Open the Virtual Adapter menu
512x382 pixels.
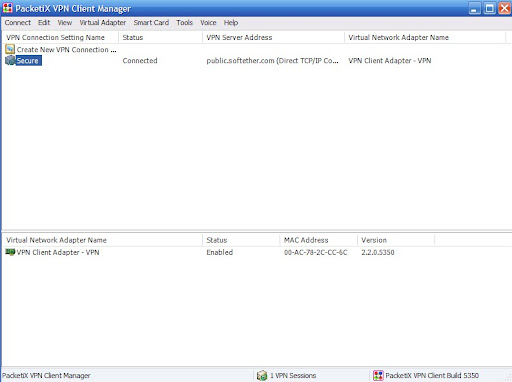coord(103,23)
